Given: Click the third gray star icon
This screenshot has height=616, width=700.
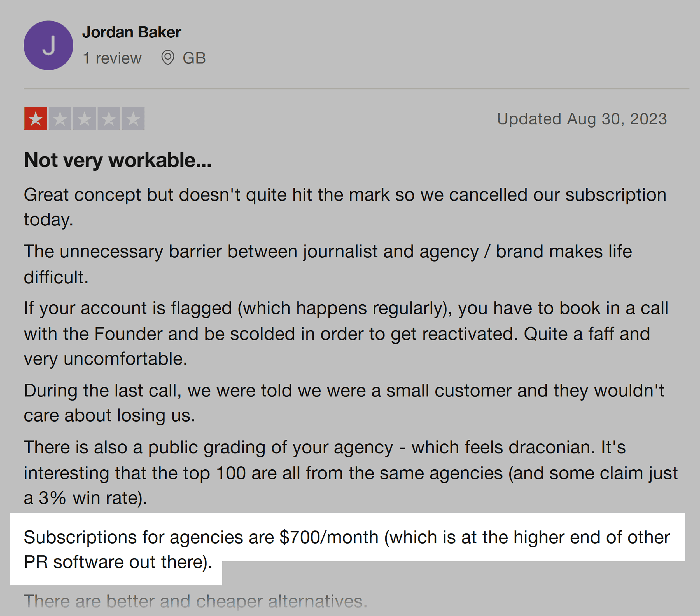Looking at the screenshot, I should tap(84, 119).
